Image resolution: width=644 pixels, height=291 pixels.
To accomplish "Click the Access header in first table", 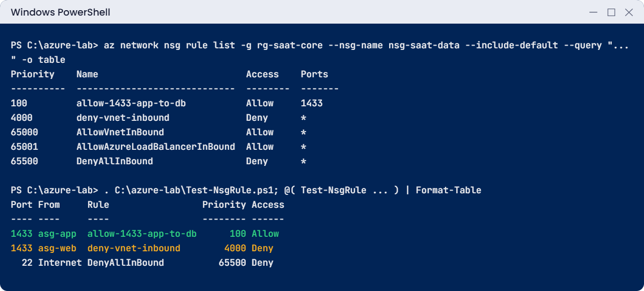I will pyautogui.click(x=262, y=74).
